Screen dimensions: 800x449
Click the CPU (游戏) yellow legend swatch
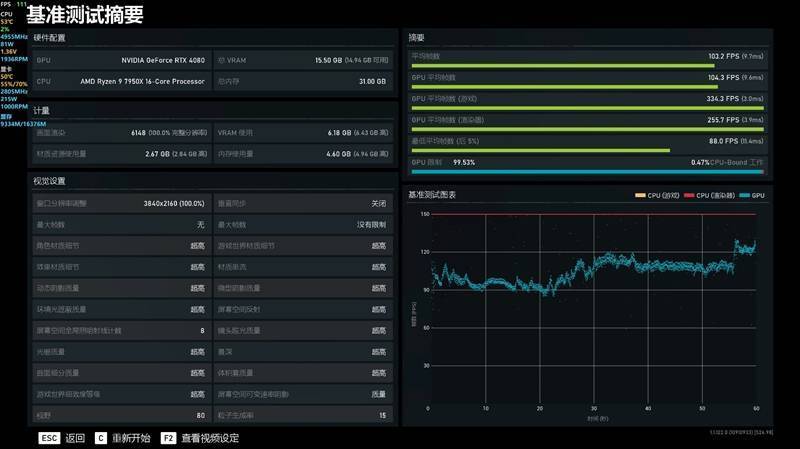point(640,195)
